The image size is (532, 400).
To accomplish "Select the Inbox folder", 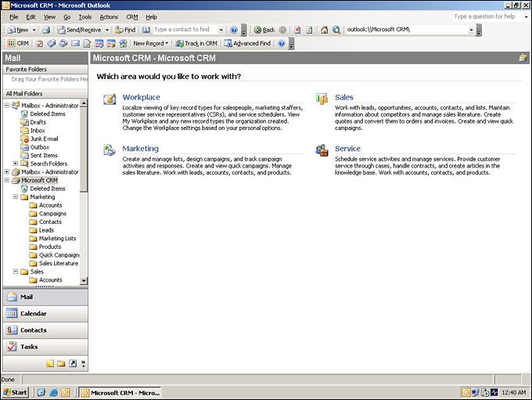I will point(38,131).
